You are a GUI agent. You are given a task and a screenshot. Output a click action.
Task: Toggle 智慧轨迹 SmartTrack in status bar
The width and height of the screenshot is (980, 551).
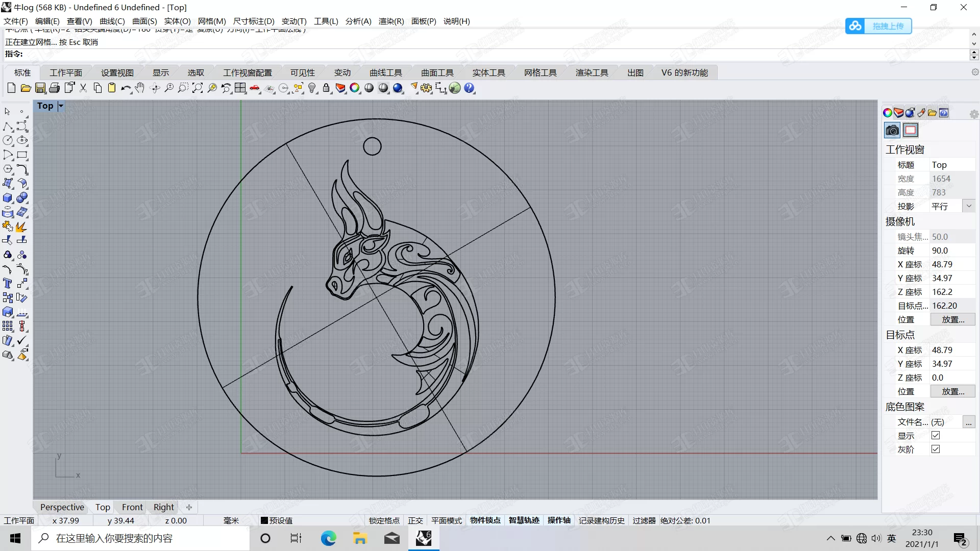pos(524,520)
